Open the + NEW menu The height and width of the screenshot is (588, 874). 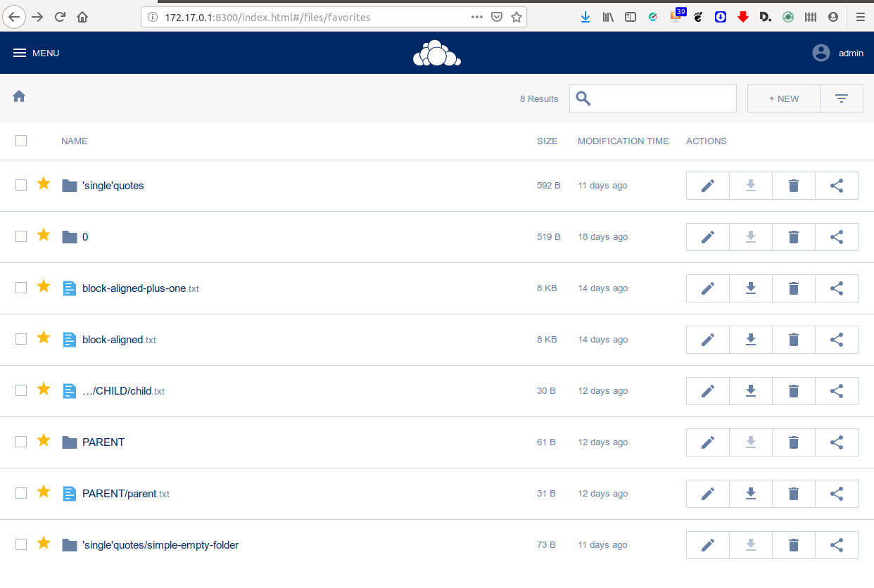pyautogui.click(x=784, y=98)
